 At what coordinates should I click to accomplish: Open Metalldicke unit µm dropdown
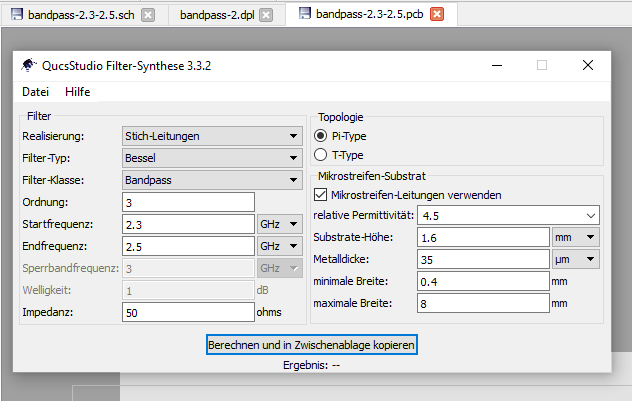click(x=575, y=259)
